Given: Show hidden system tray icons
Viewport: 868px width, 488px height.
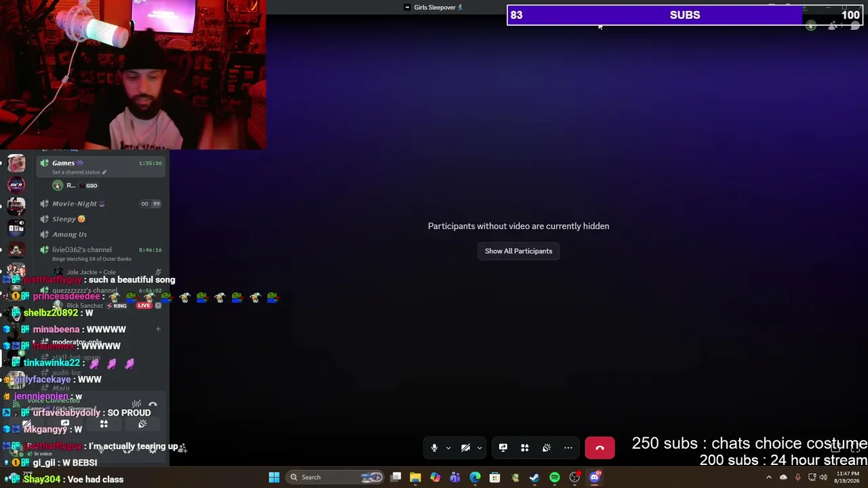Looking at the screenshot, I should pos(769,477).
